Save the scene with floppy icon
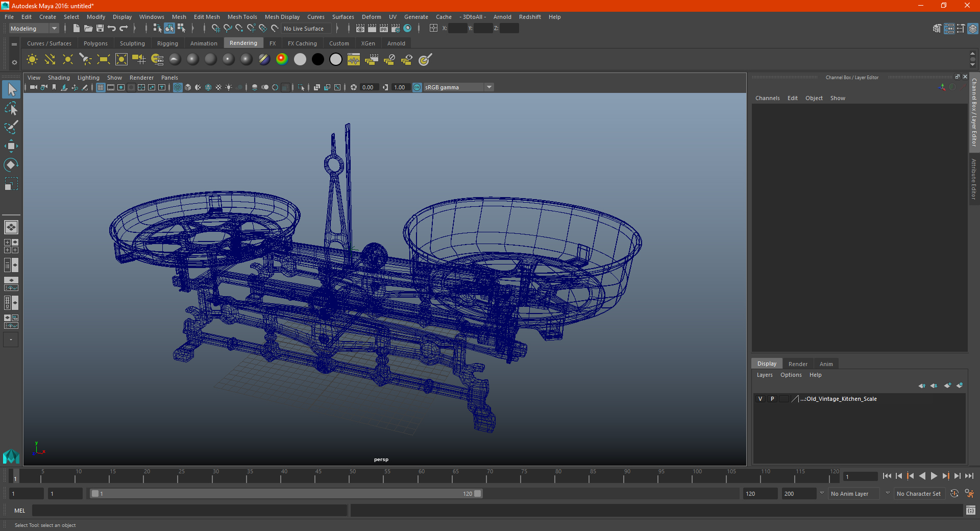This screenshot has height=531, width=980. [x=100, y=29]
